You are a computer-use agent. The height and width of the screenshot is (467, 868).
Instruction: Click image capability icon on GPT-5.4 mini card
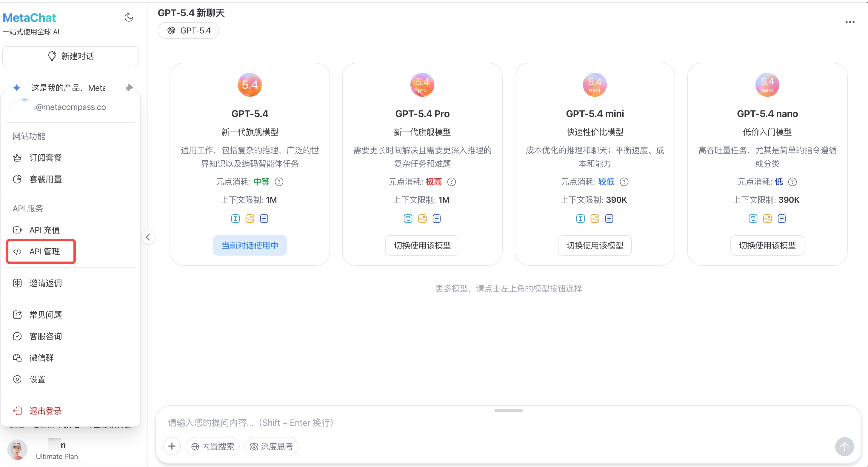(595, 219)
